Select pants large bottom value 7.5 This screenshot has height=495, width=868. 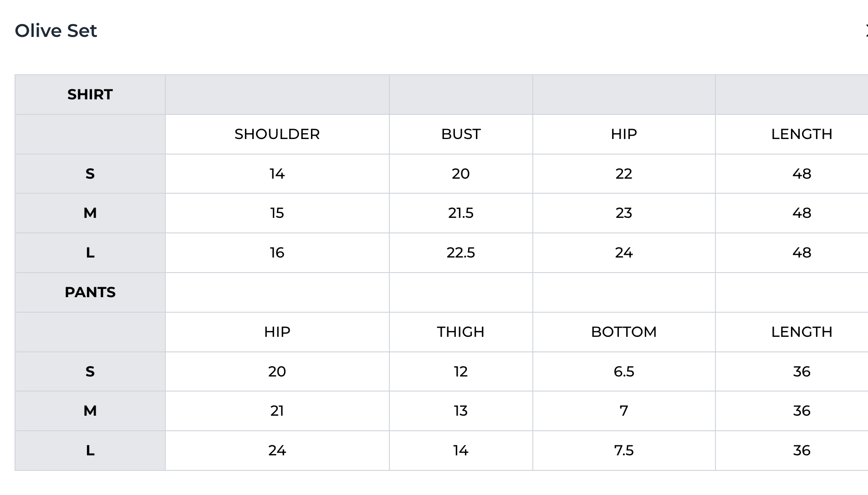coord(623,450)
